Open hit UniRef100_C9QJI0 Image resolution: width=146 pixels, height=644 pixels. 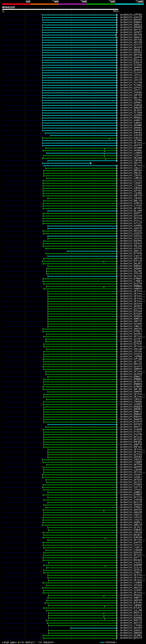click(131, 168)
